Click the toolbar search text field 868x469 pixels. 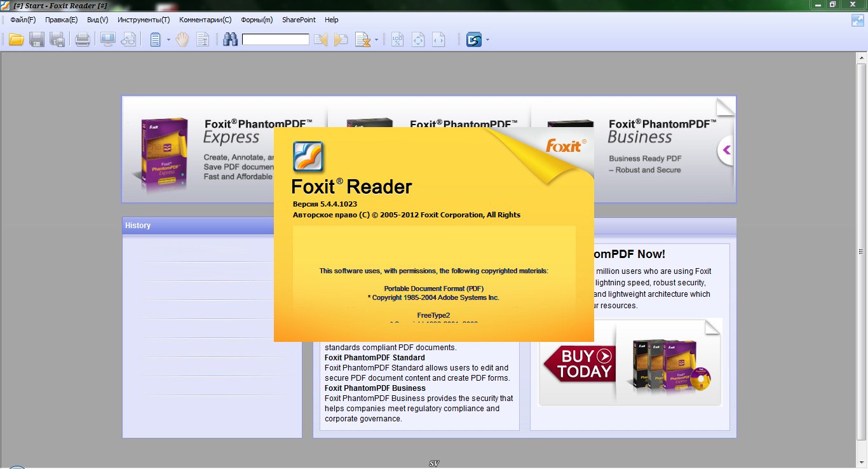(x=276, y=39)
